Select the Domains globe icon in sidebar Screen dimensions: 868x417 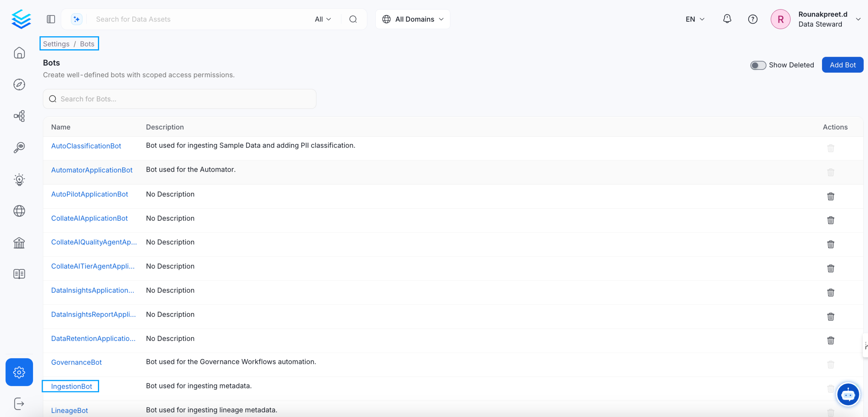(x=19, y=211)
